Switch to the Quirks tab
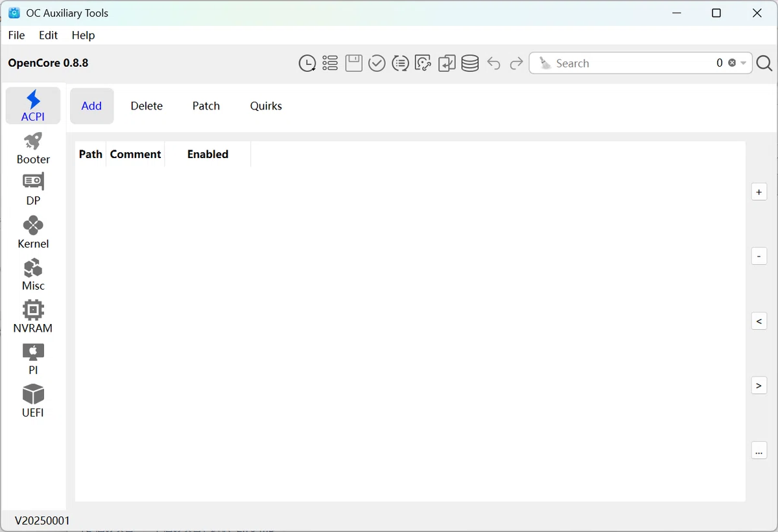This screenshot has width=778, height=532. pyautogui.click(x=266, y=106)
